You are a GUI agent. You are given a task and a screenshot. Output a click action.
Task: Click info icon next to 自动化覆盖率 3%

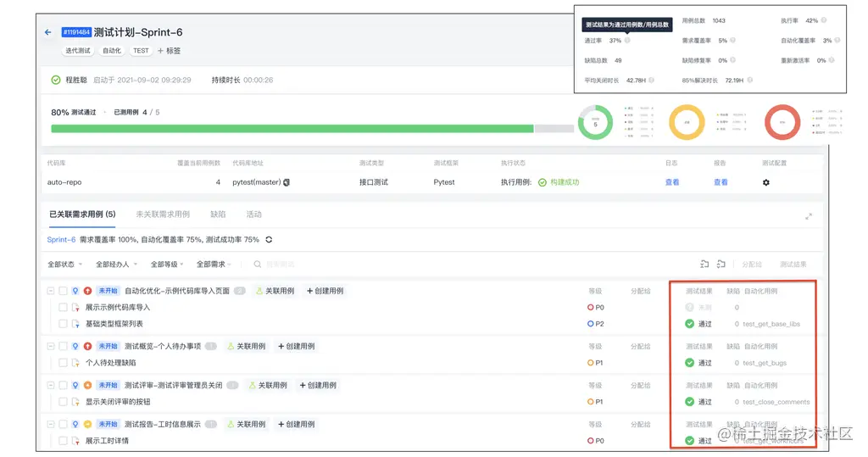pyautogui.click(x=837, y=41)
